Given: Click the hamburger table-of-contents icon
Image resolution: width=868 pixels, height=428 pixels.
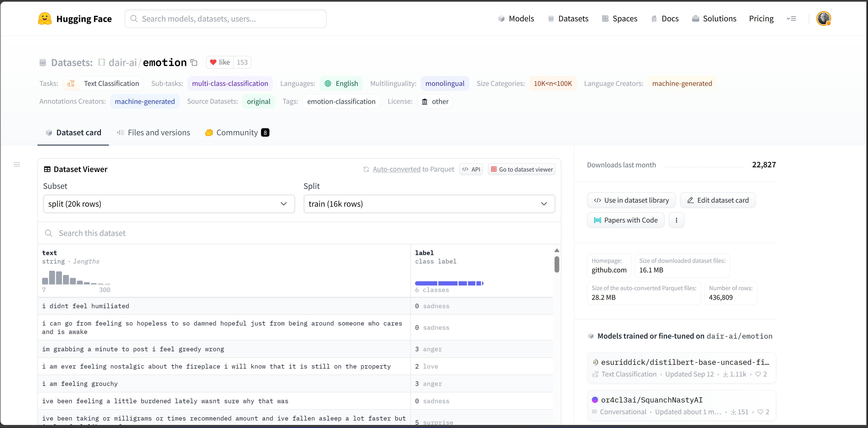Looking at the screenshot, I should (x=17, y=164).
